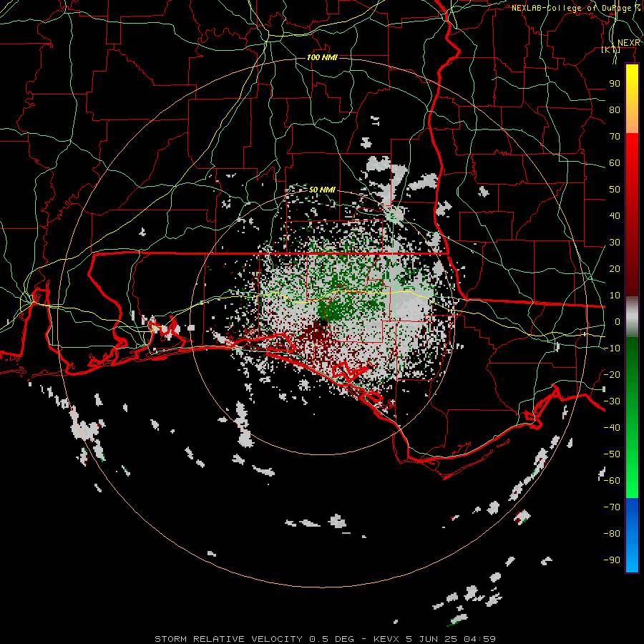Click the "-10" value on velocity scale
644x644 pixels.
pyautogui.click(x=612, y=348)
